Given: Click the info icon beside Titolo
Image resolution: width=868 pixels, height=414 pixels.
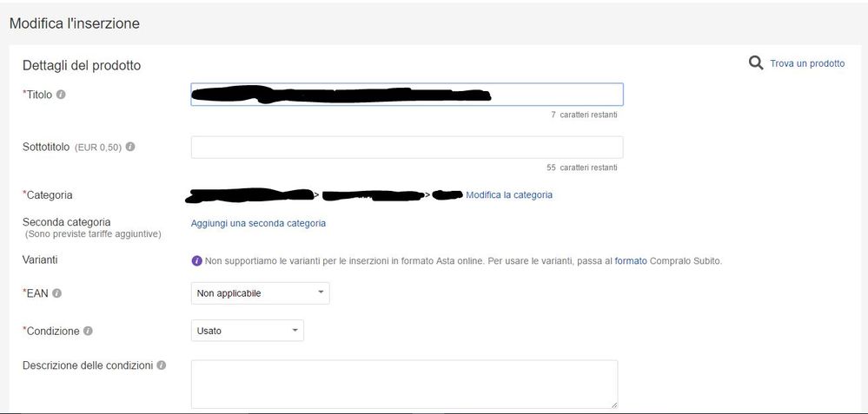Looking at the screenshot, I should [x=62, y=95].
